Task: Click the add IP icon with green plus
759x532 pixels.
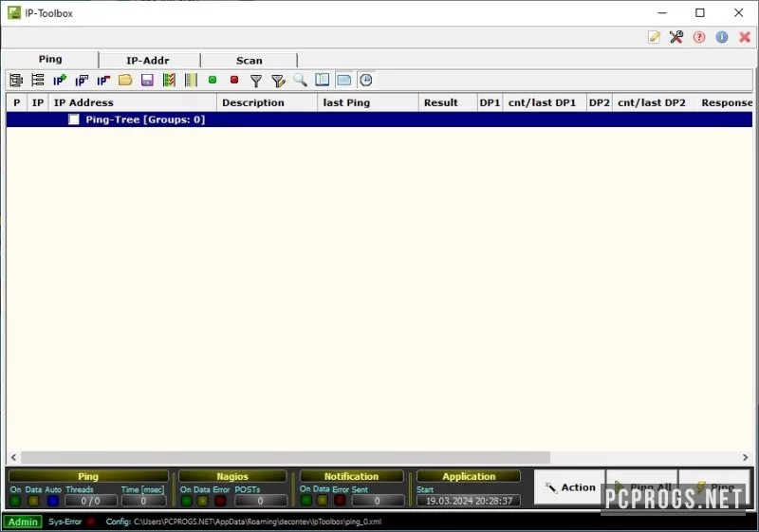Action: (60, 81)
